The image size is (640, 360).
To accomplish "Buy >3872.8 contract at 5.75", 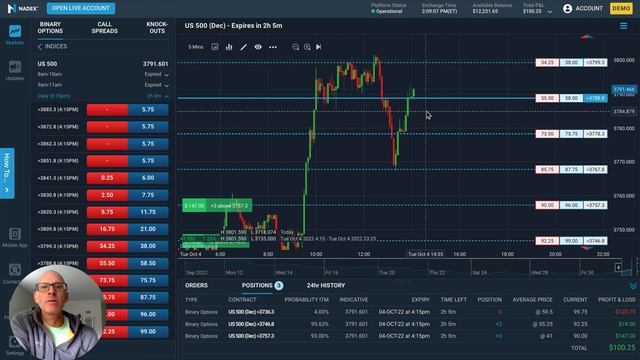I will point(148,127).
